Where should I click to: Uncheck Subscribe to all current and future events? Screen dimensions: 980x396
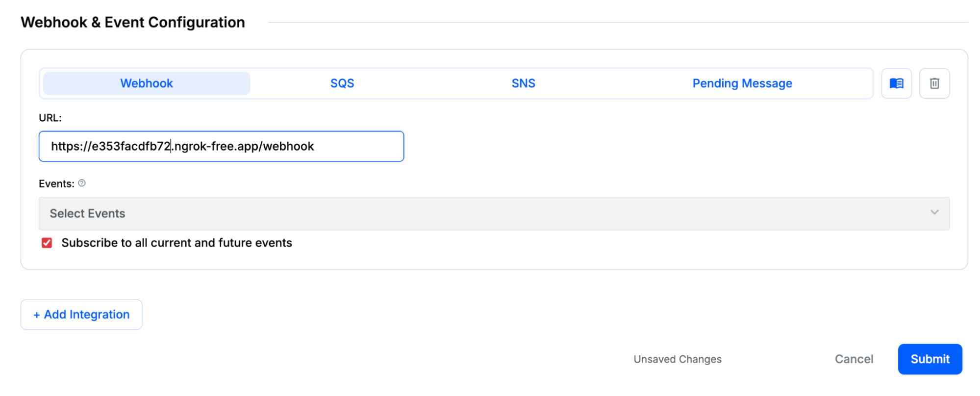coord(47,243)
